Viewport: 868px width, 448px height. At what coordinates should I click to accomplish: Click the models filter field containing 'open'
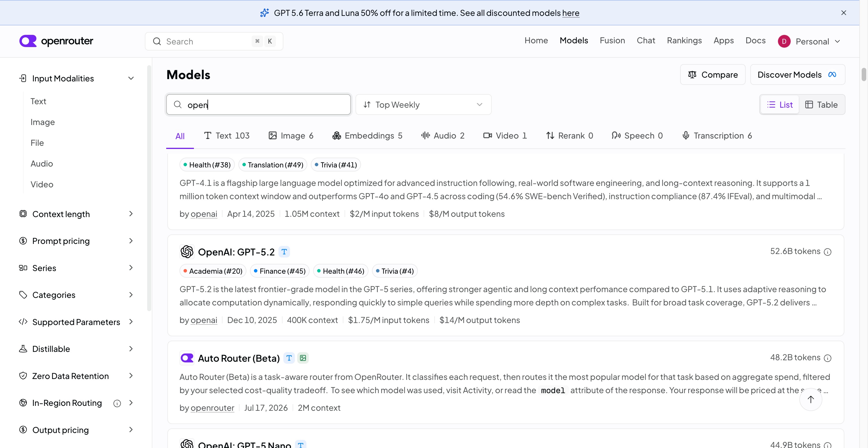click(x=259, y=104)
